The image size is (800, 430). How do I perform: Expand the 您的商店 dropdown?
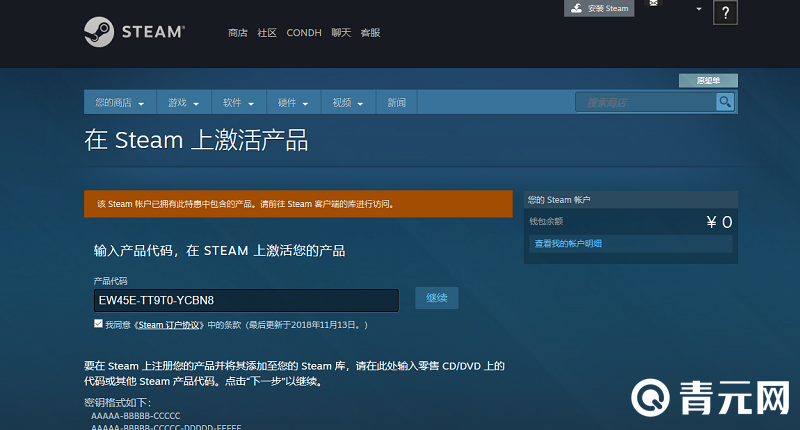click(x=120, y=103)
